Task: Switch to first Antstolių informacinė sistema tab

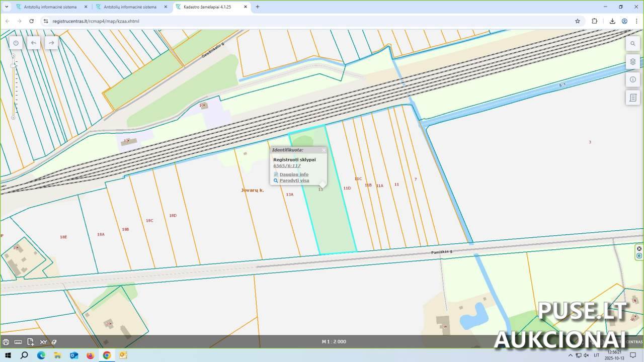Action: [49, 7]
